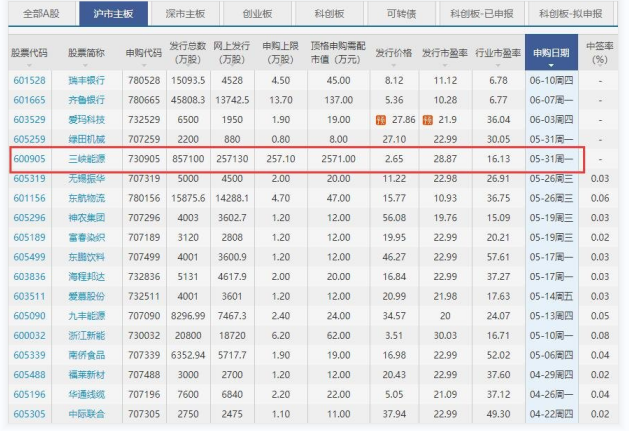
Task: Sort by 发行市盈率 column header
Action: click(x=445, y=53)
